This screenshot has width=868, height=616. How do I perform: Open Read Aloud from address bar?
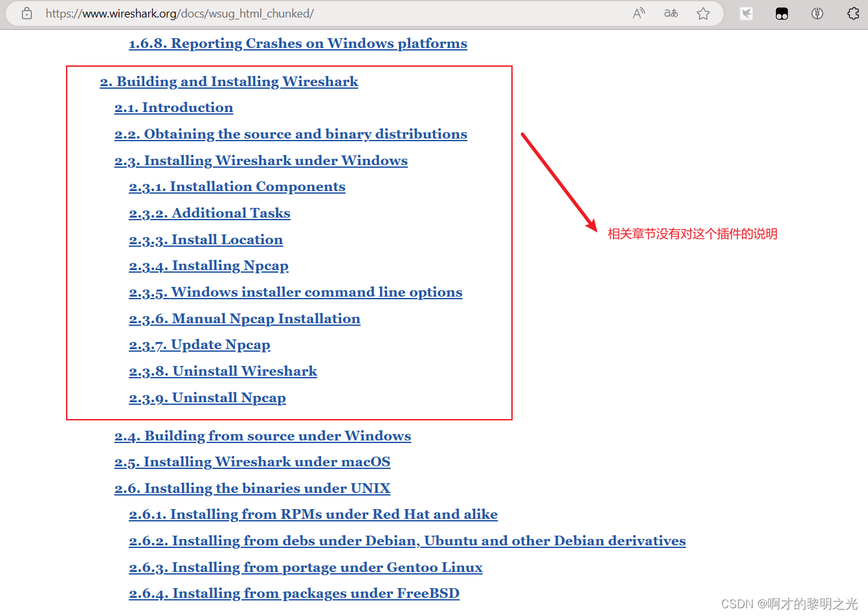click(x=639, y=14)
